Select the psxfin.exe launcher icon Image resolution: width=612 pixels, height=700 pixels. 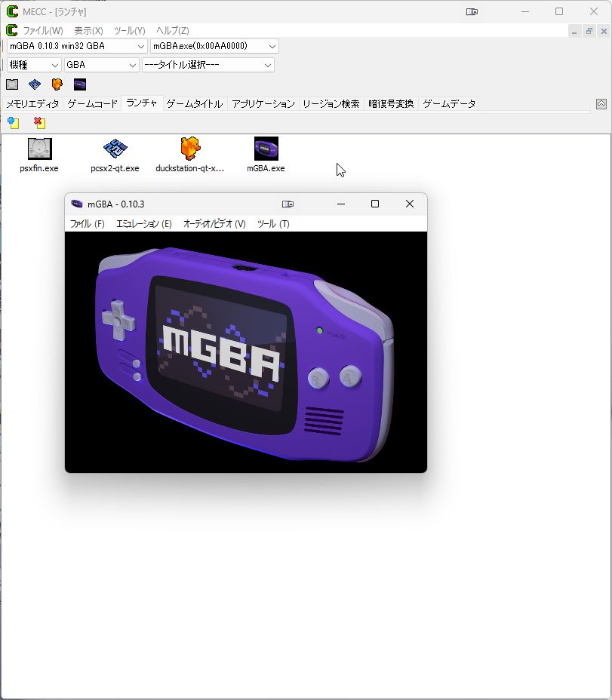39,155
